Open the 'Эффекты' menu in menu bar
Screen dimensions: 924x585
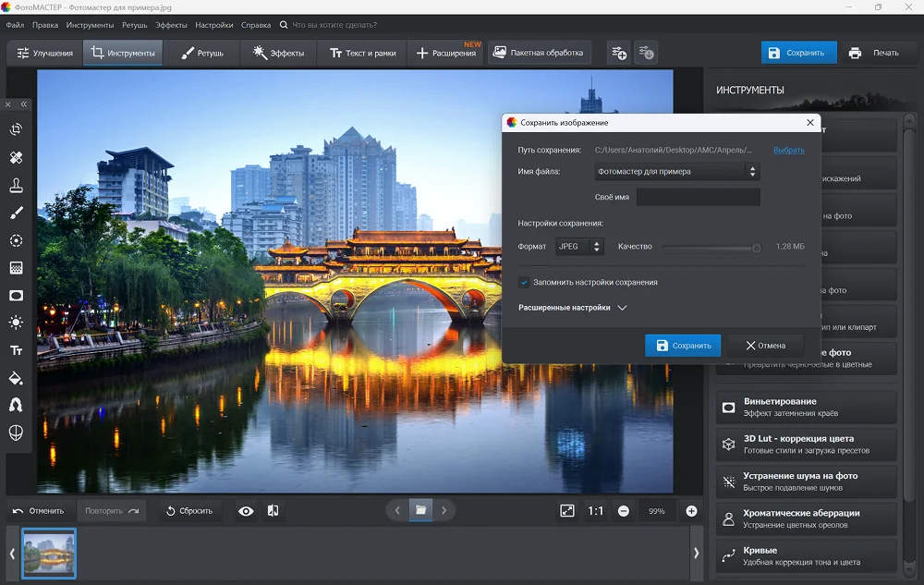pyautogui.click(x=171, y=25)
